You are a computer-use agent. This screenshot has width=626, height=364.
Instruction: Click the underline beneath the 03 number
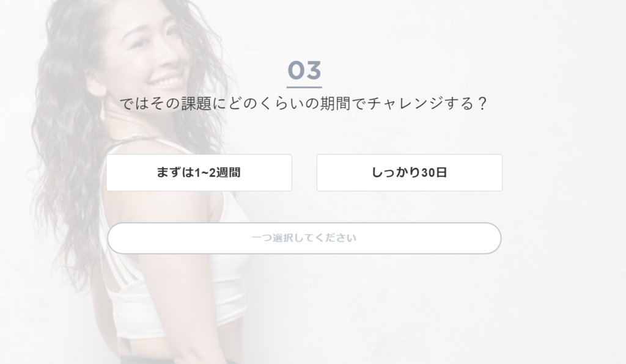pyautogui.click(x=304, y=87)
